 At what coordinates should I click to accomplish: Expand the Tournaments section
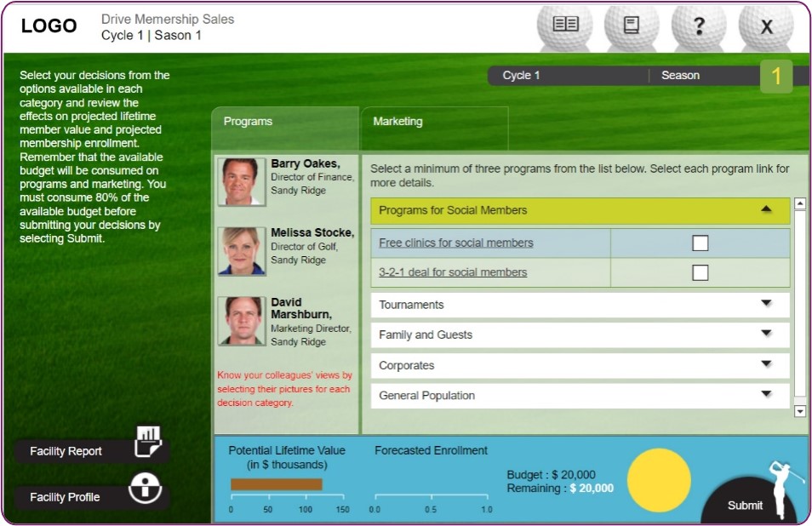pos(580,305)
